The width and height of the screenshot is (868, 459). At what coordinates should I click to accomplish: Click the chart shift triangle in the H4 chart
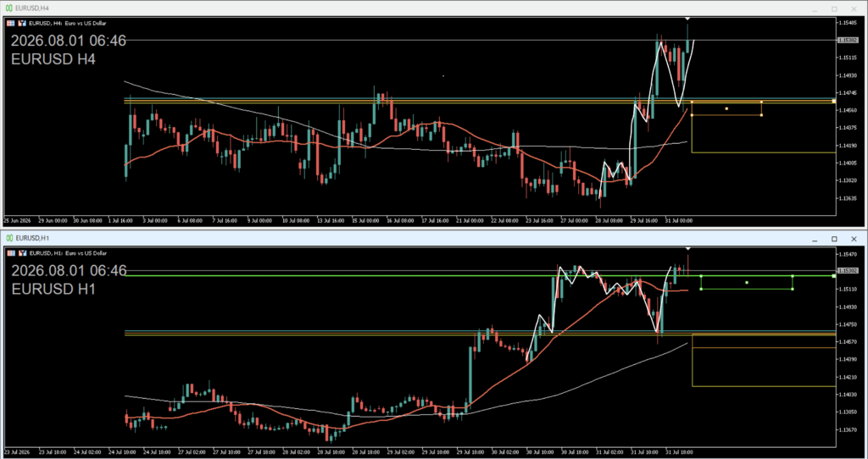(x=687, y=19)
